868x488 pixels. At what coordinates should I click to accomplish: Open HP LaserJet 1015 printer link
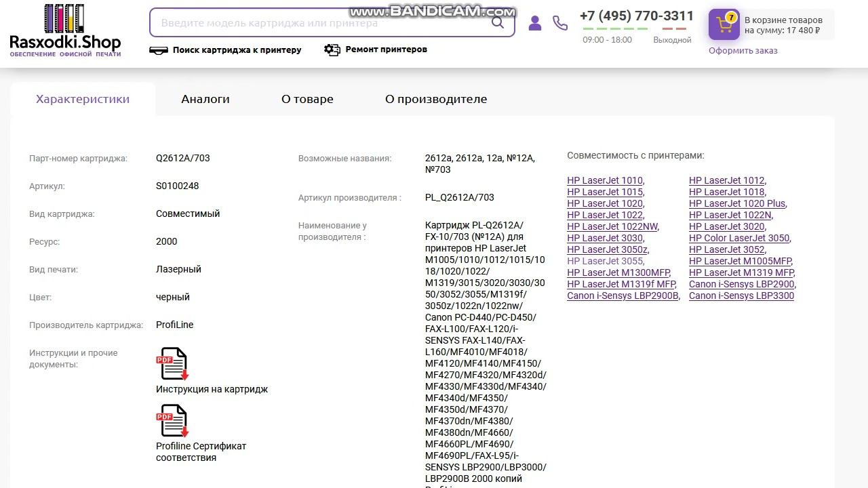[605, 192]
